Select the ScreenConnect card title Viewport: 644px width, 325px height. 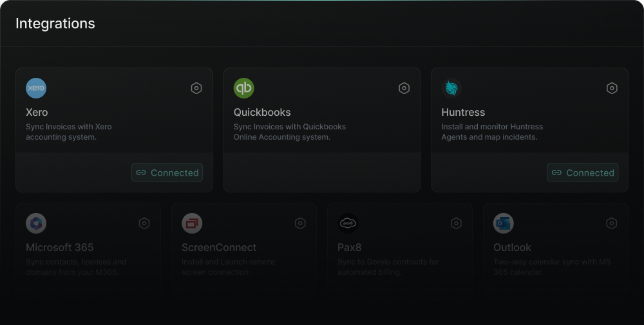220,247
